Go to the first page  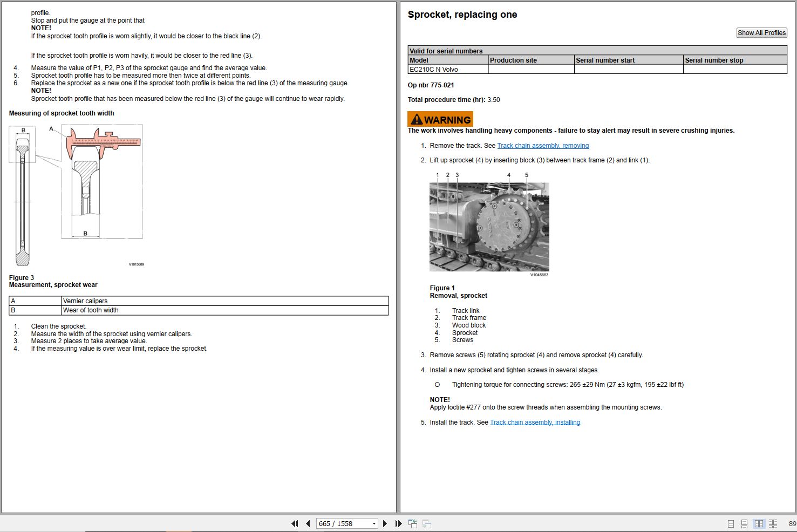click(x=295, y=523)
